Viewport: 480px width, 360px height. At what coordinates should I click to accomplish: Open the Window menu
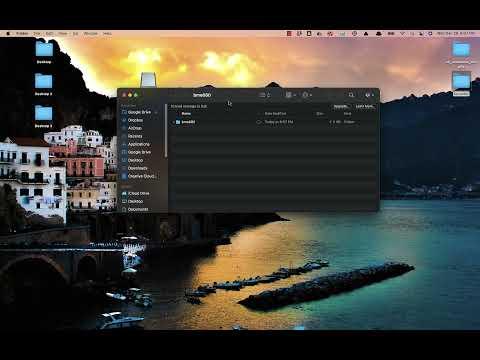coord(90,34)
